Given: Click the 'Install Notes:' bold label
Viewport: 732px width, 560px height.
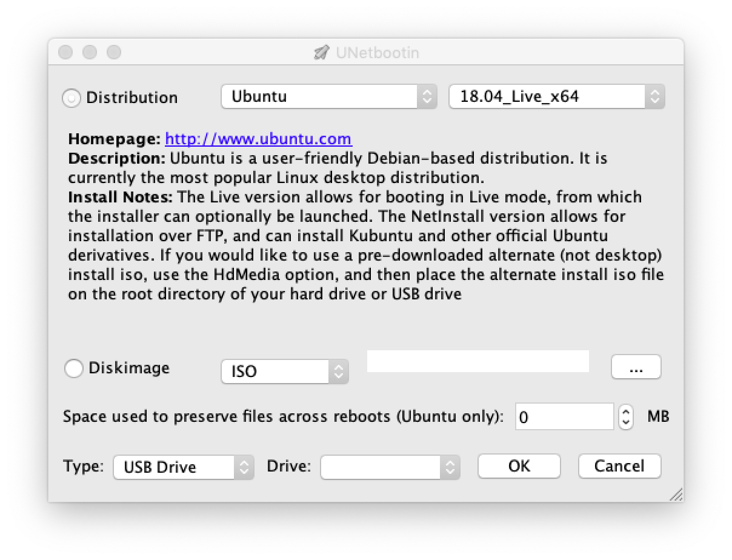Looking at the screenshot, I should point(121,197).
